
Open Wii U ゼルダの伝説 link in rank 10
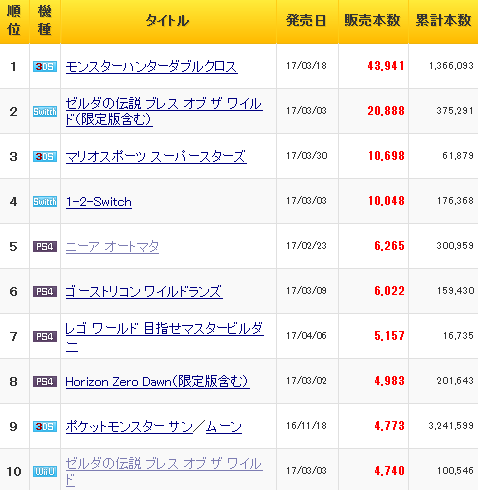164,471
